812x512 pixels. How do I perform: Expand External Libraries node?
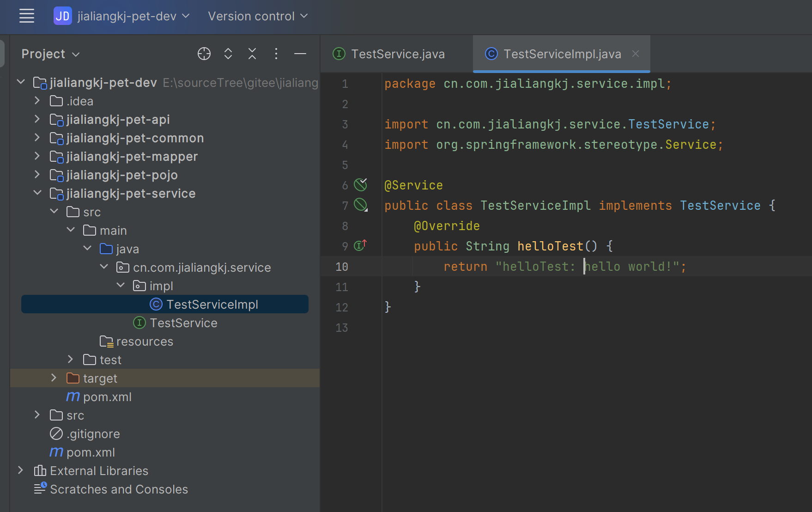point(21,470)
